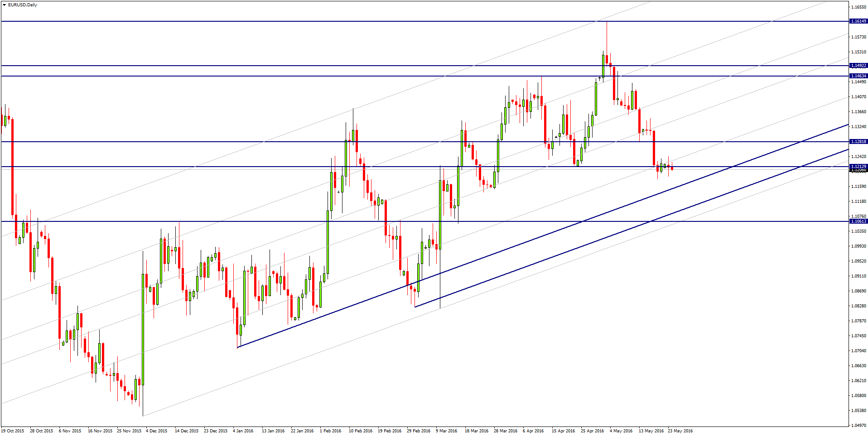Click the 19 Oct 2015 date label

coord(13,431)
